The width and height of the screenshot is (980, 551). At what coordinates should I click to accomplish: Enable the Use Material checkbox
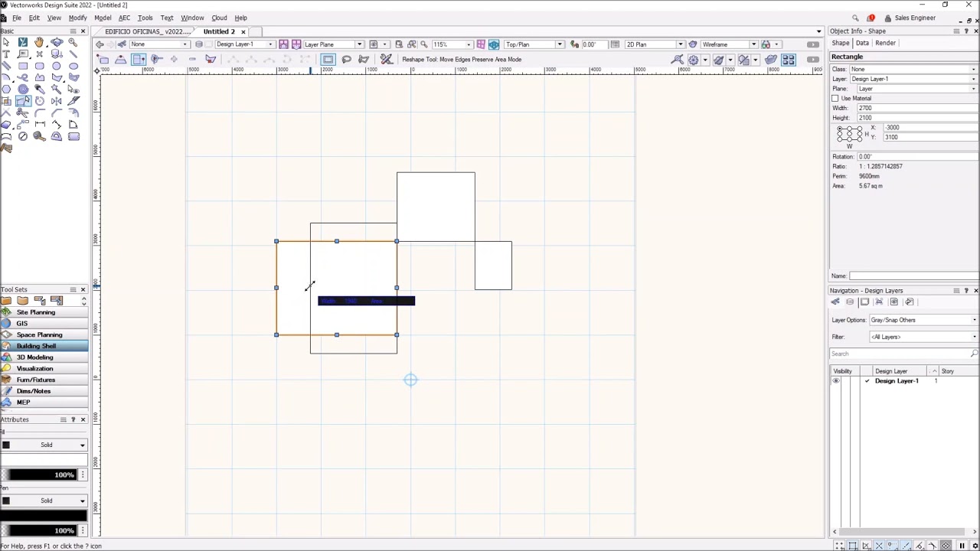pyautogui.click(x=835, y=98)
